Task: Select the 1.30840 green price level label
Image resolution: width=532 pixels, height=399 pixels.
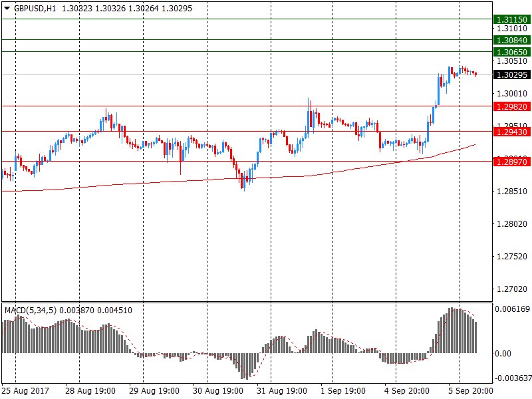Action: pos(512,40)
